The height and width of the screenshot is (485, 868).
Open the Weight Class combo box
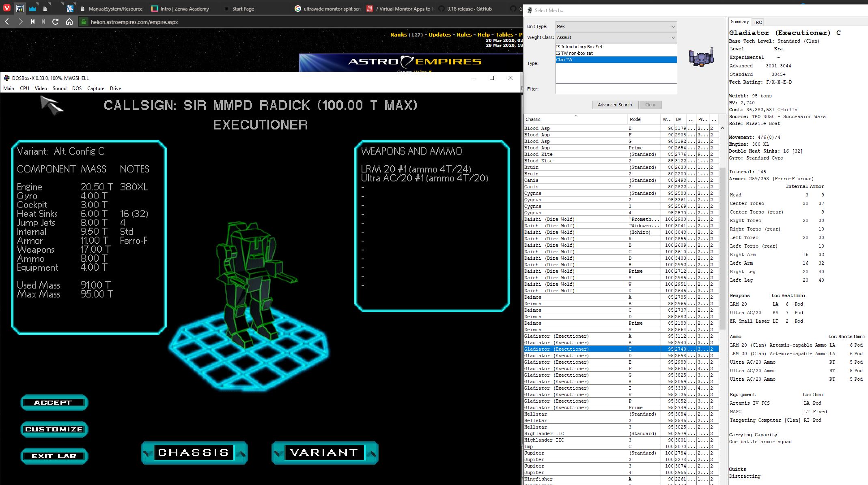point(616,37)
